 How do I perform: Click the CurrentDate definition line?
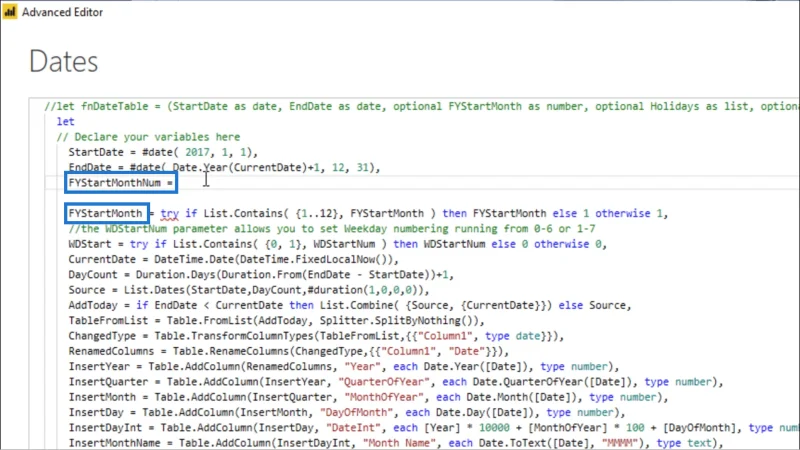[233, 259]
